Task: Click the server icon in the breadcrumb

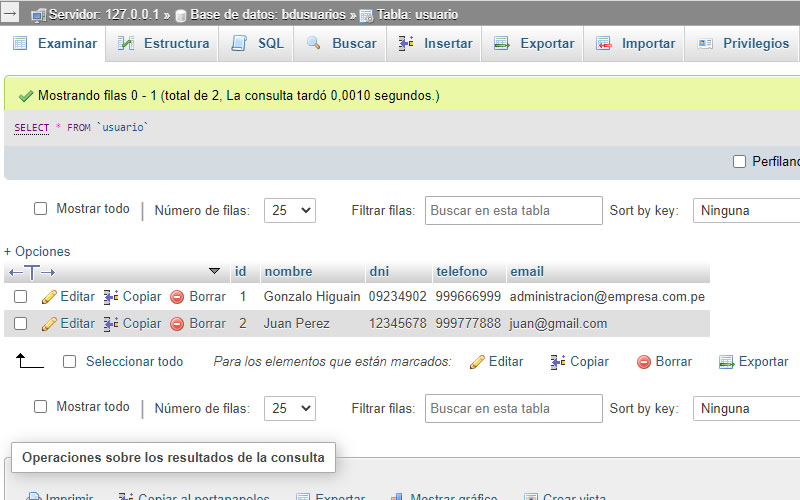Action: coord(38,15)
